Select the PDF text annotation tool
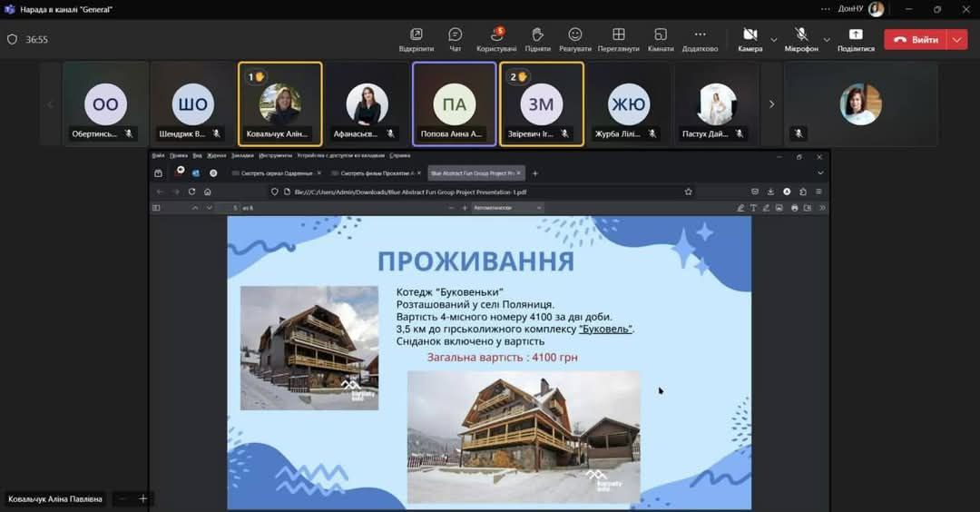 coord(753,208)
